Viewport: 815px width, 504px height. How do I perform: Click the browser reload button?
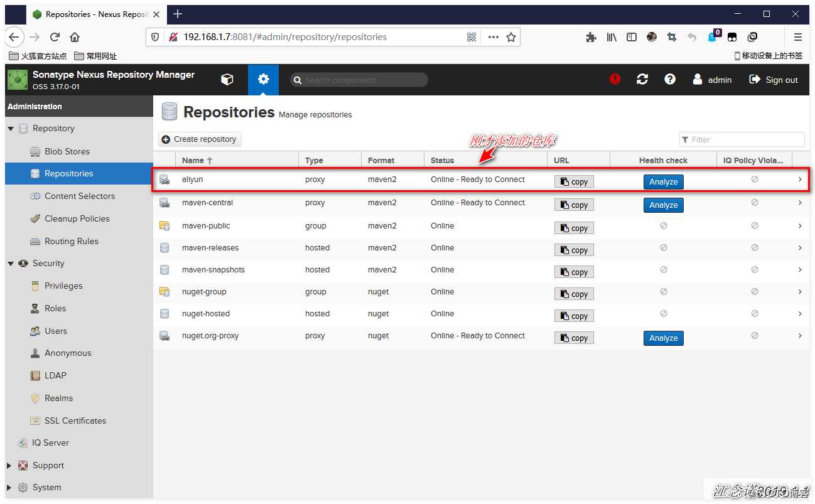tap(55, 37)
